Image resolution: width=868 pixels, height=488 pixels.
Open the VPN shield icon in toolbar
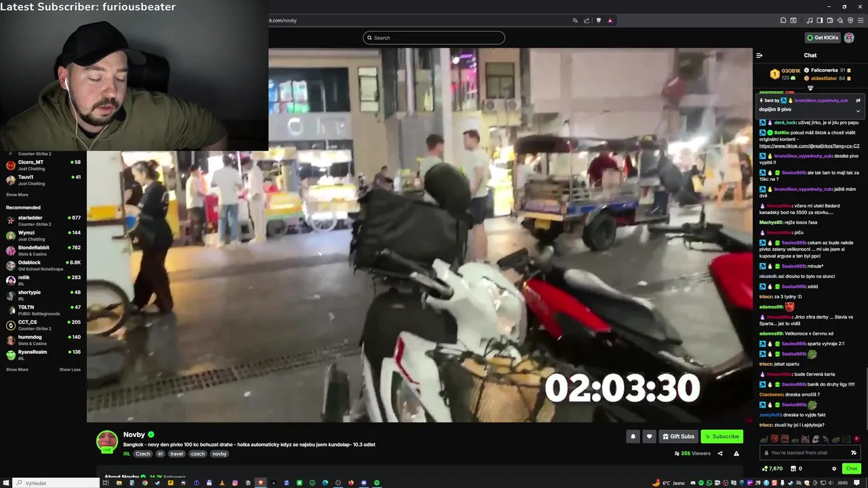tap(850, 20)
